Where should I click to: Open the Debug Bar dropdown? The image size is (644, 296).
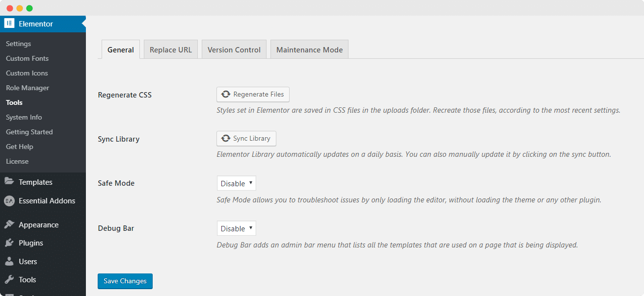click(237, 228)
